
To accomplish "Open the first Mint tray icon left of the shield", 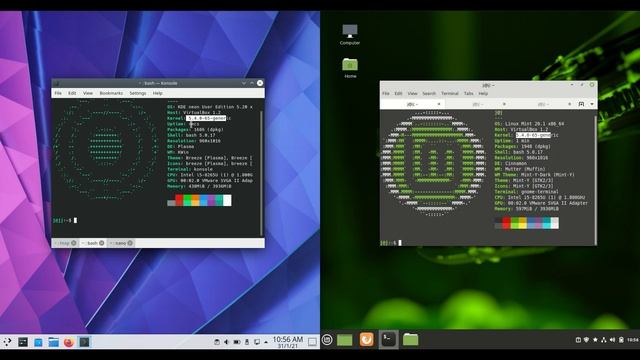I will [x=578, y=340].
